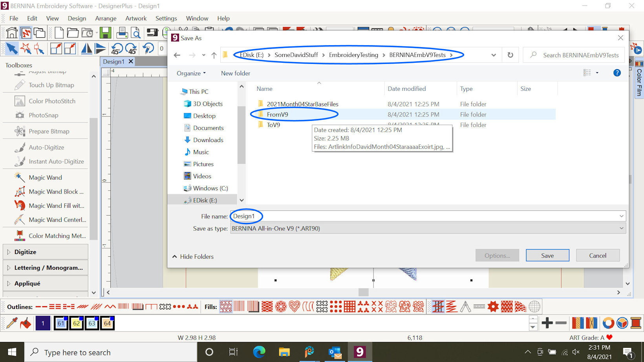Select color swatch 62 in palette
644x362 pixels.
point(76,323)
